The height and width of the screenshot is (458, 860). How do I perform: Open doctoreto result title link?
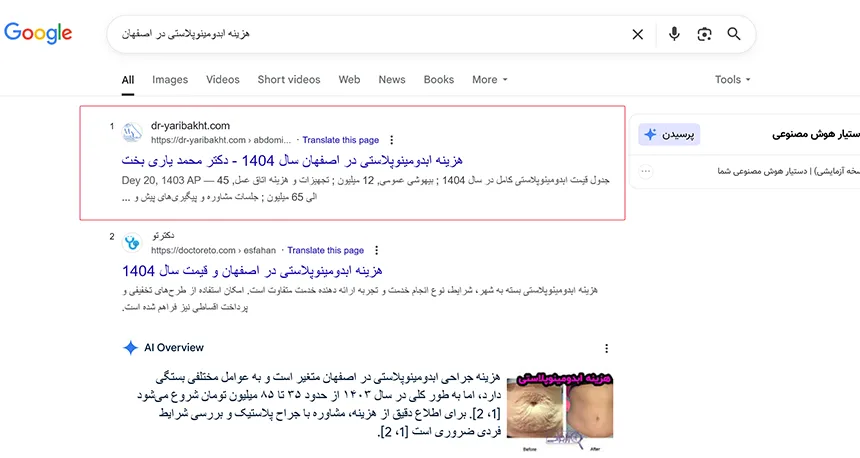[252, 270]
